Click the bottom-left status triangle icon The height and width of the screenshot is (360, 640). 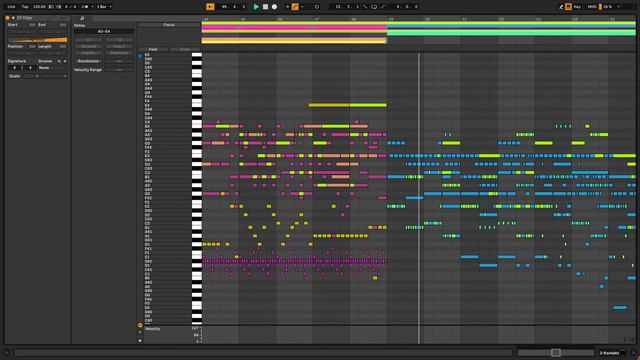click(x=7, y=353)
